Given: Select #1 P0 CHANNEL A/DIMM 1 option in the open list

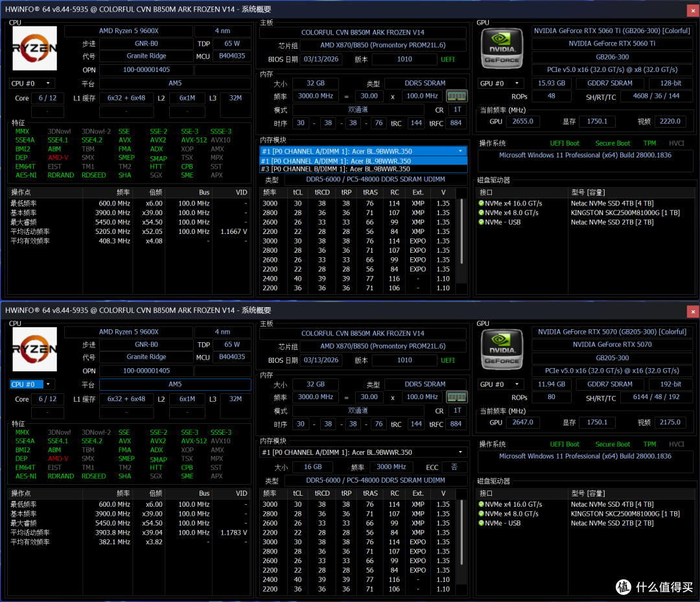Looking at the screenshot, I should pyautogui.click(x=364, y=161).
